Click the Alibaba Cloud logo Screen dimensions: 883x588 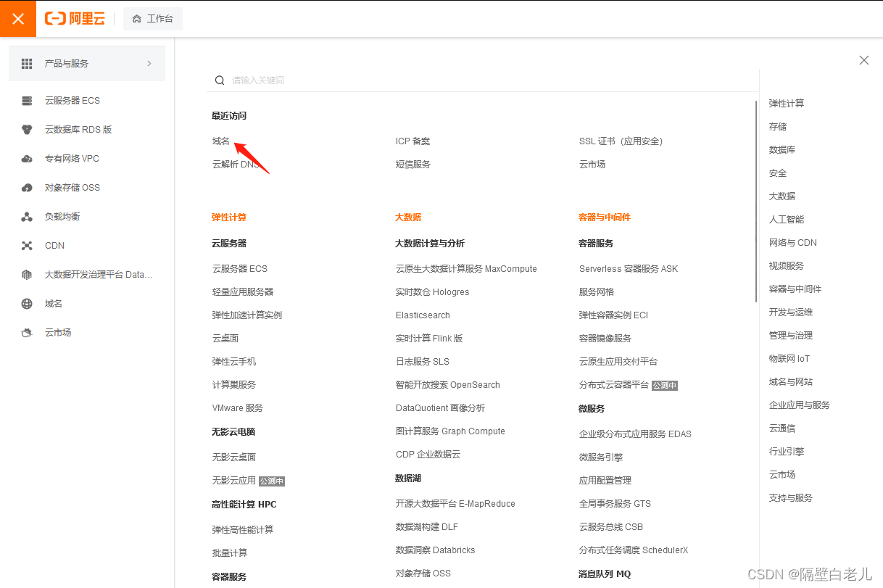tap(75, 19)
